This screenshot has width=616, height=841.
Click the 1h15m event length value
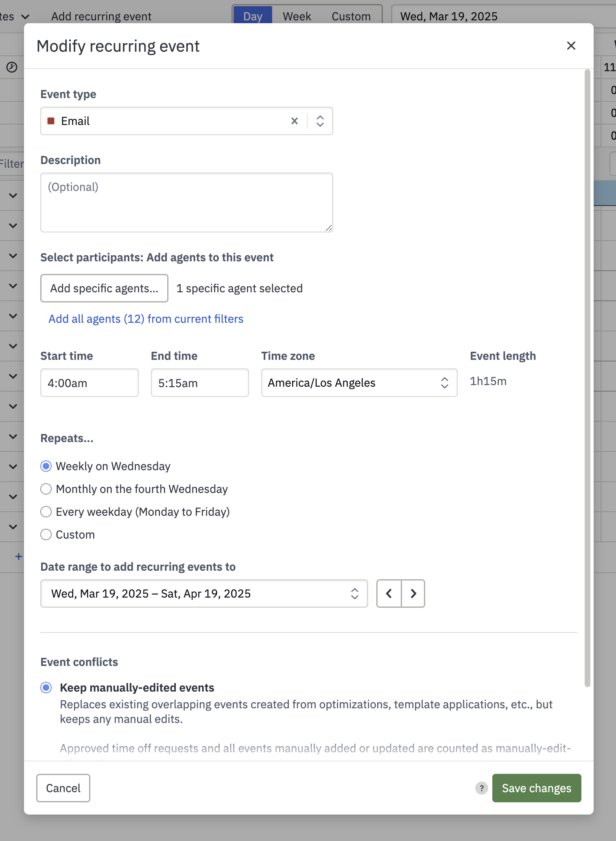point(488,381)
